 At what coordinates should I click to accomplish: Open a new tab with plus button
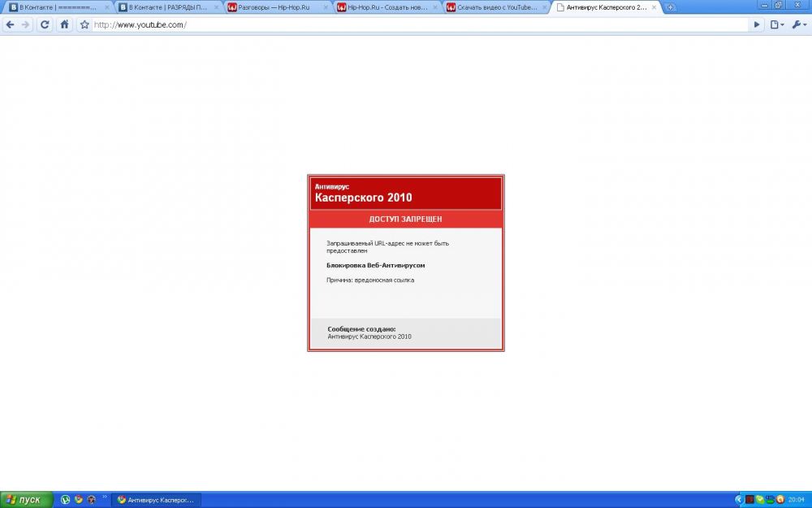click(670, 7)
